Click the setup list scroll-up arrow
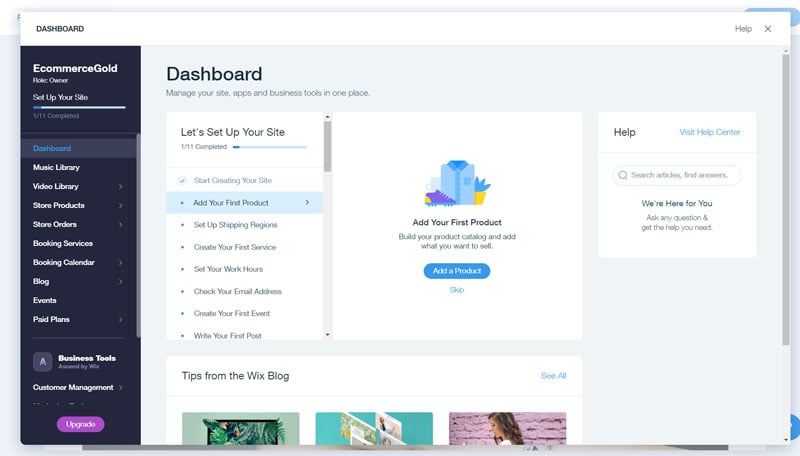The image size is (800, 456). click(328, 117)
